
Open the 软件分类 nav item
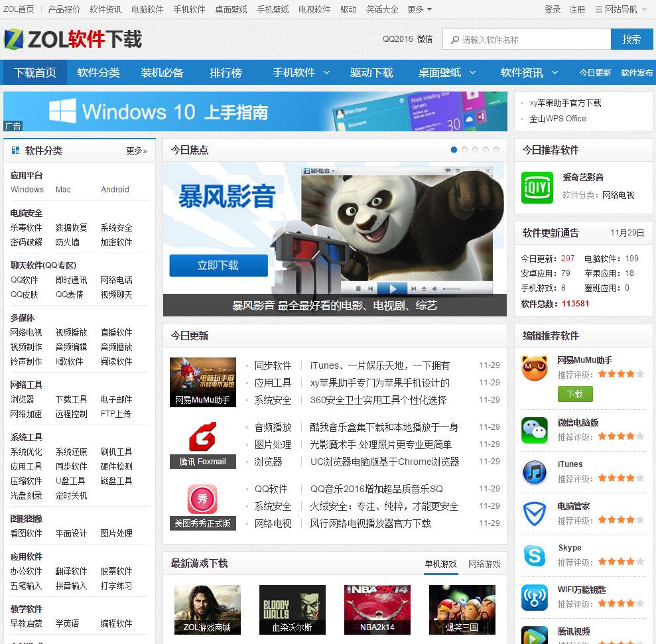click(x=98, y=72)
